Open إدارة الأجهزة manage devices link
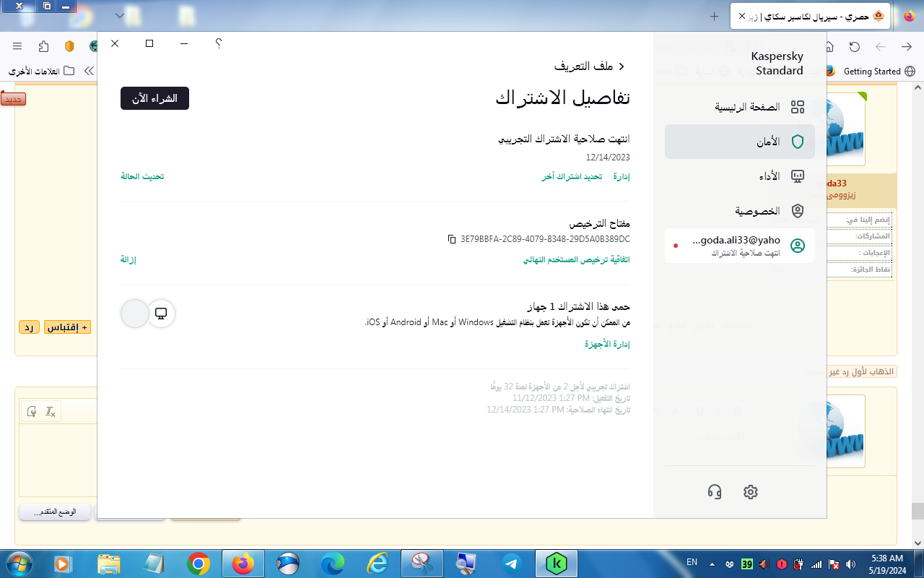Screen dimensions: 924x578 607,344
